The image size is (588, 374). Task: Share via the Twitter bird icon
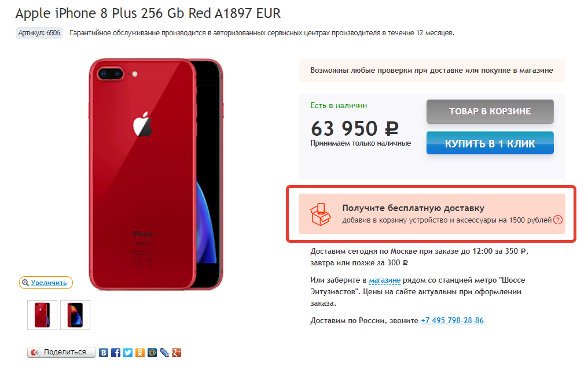click(128, 353)
